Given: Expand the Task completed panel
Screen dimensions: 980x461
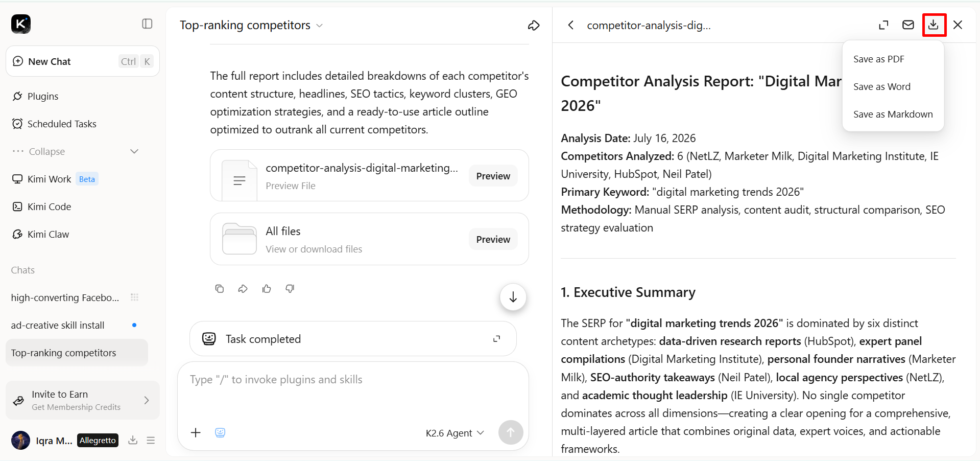Looking at the screenshot, I should [x=496, y=339].
